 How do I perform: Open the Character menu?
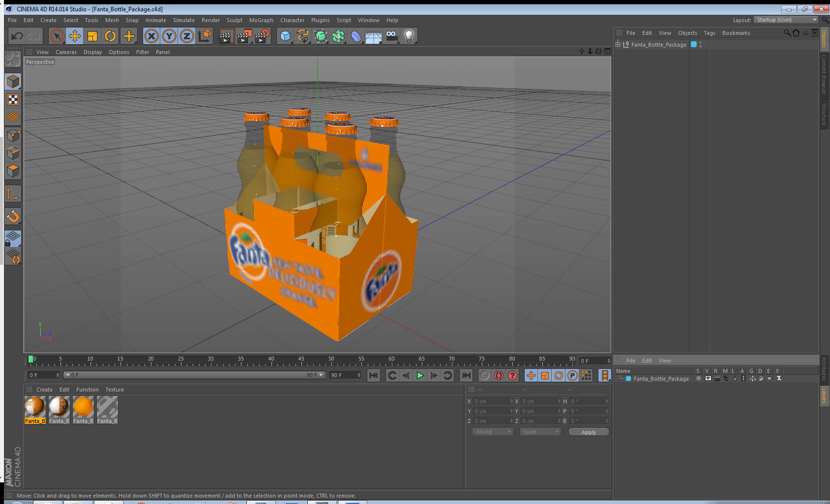[x=292, y=20]
